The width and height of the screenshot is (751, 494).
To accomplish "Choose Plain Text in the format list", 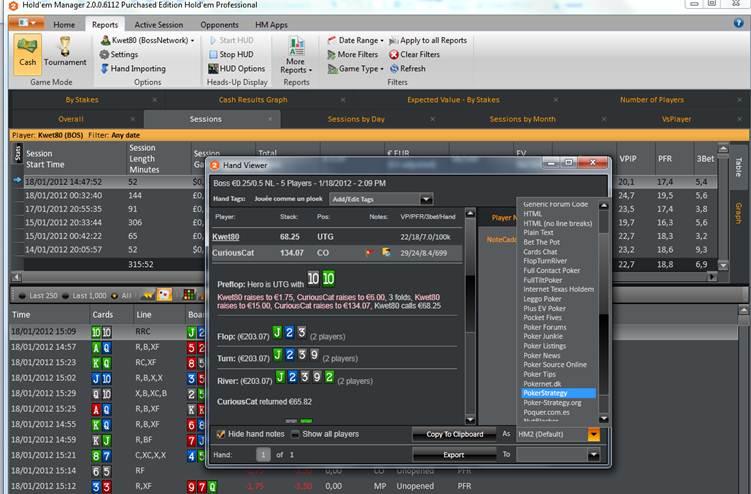I will 538,232.
